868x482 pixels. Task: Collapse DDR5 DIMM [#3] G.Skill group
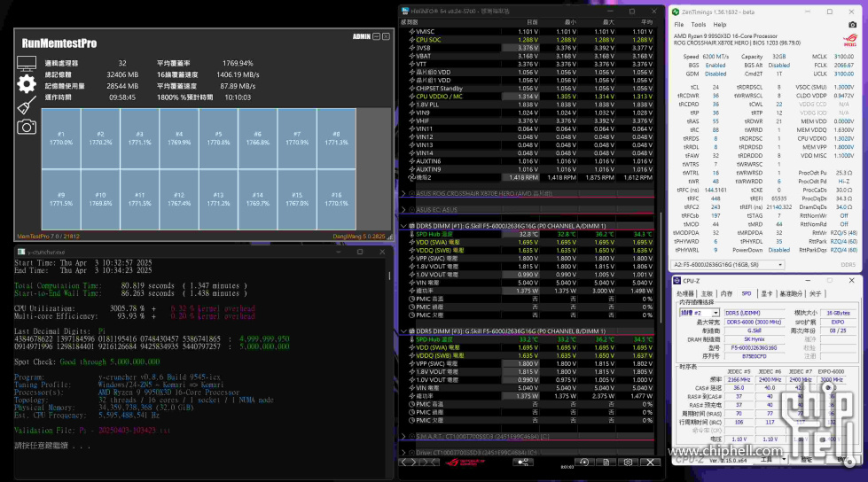[403, 330]
